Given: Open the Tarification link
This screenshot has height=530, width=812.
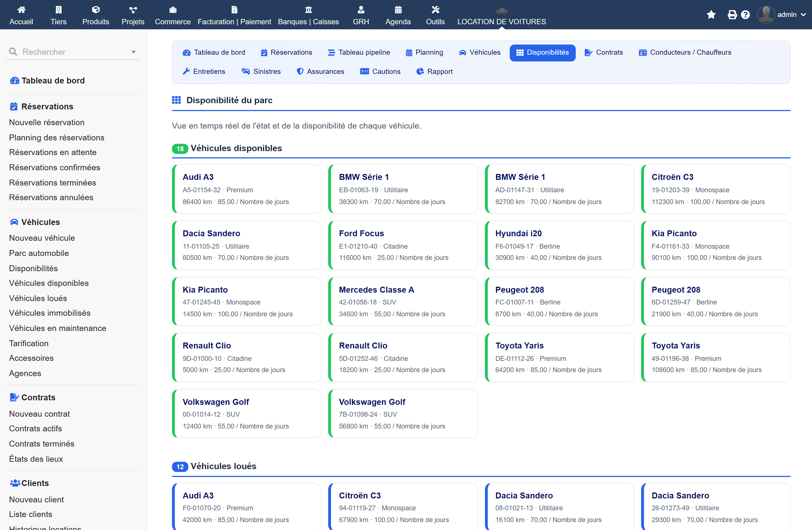Looking at the screenshot, I should click(x=29, y=343).
